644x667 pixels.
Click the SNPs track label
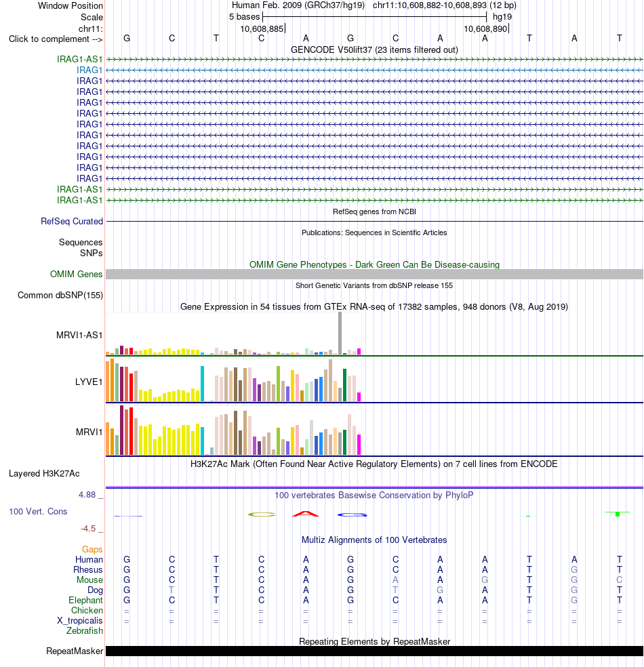tap(92, 253)
